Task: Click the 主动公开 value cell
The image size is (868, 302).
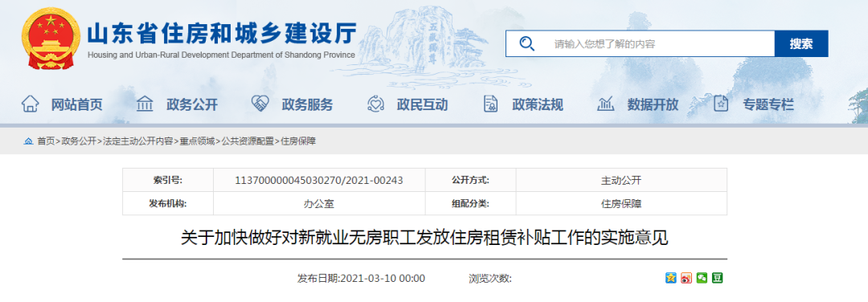Action: (621, 180)
